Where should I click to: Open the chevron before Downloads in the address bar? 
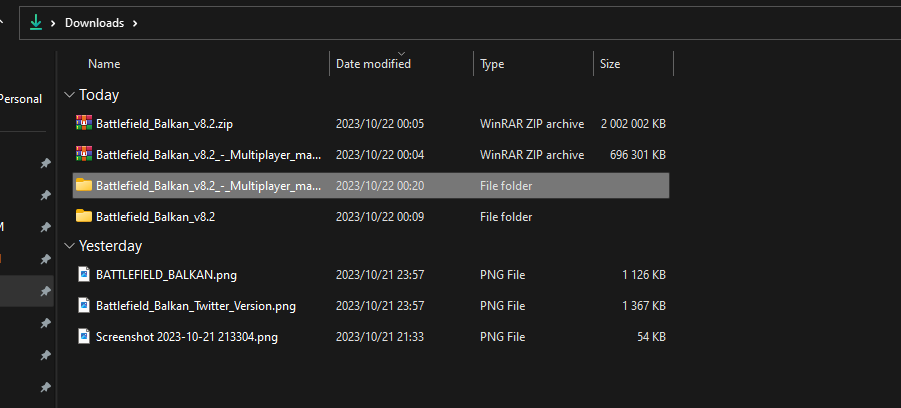(55, 23)
